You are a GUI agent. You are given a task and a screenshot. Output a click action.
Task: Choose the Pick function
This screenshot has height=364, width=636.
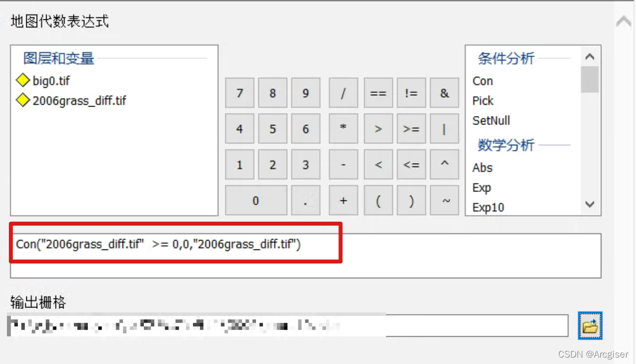pos(483,101)
